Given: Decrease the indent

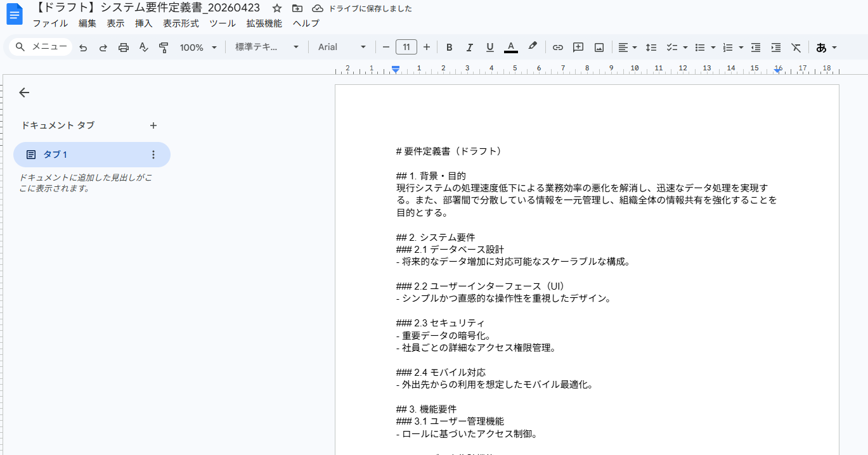Looking at the screenshot, I should pyautogui.click(x=756, y=48).
